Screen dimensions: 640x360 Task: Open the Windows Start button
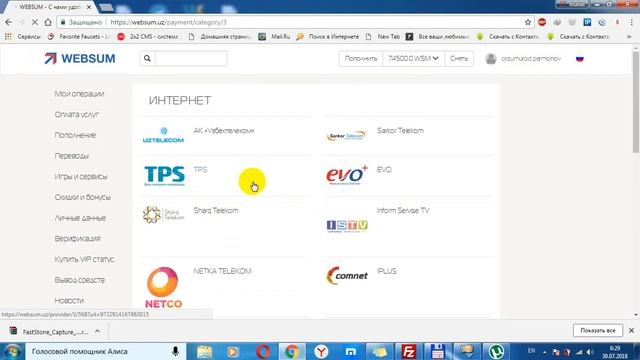12,351
